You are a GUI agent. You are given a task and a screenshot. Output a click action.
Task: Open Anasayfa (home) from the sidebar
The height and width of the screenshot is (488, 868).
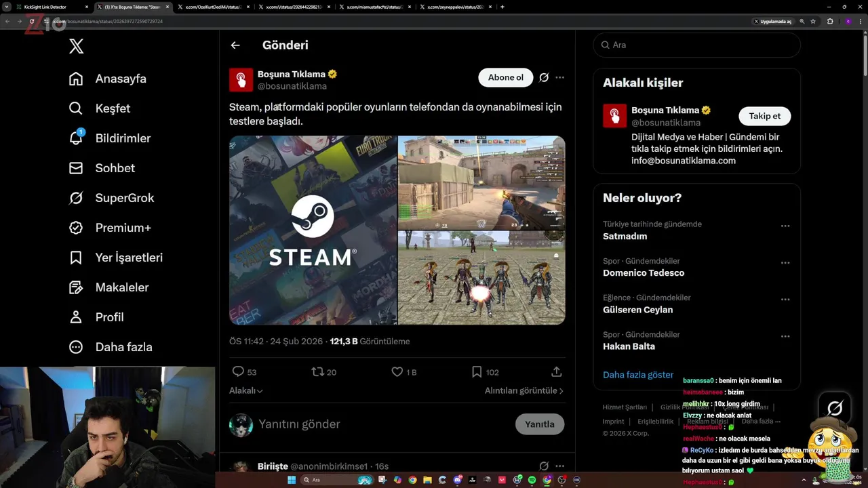click(x=108, y=79)
